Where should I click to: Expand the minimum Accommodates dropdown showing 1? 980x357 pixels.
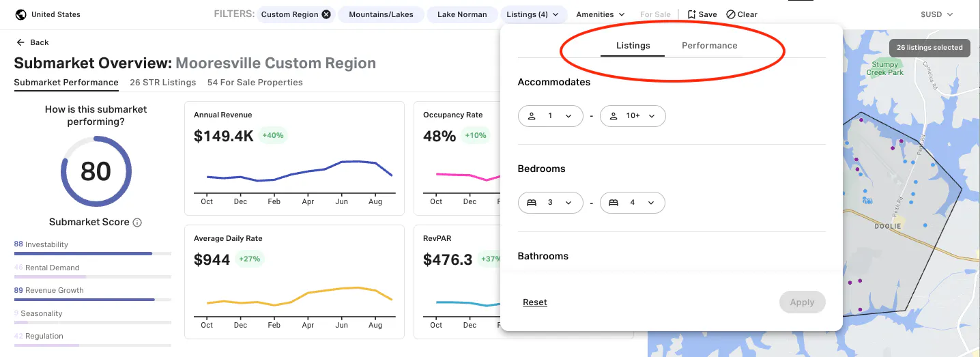pyautogui.click(x=551, y=116)
